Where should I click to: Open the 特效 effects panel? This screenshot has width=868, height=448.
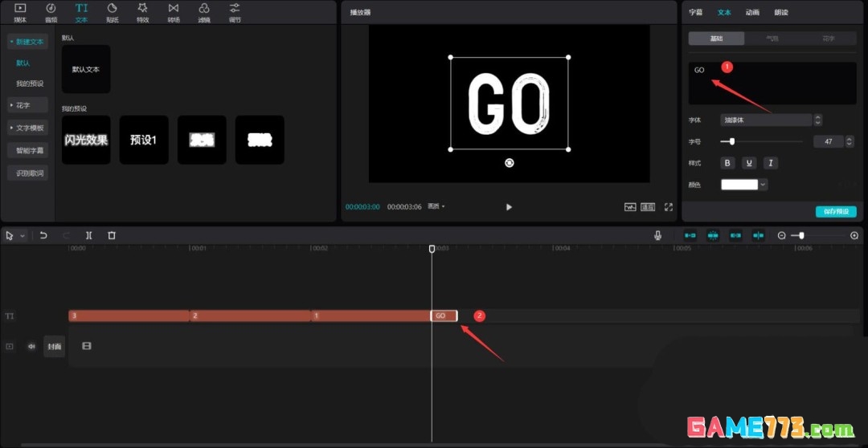(142, 12)
